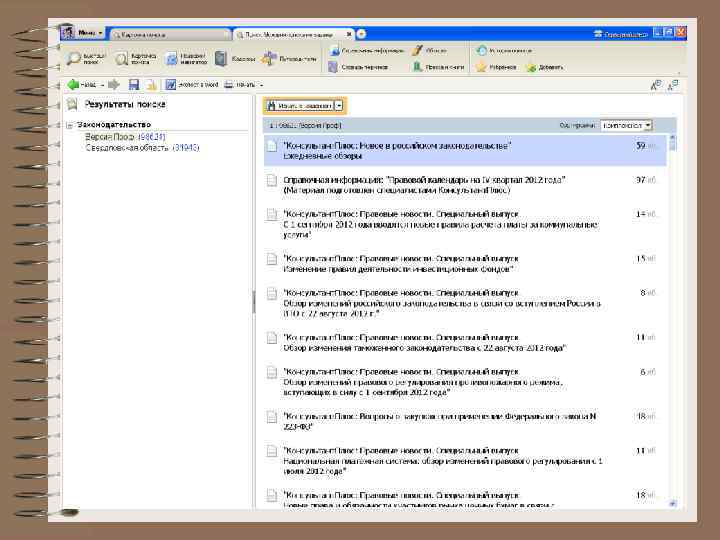Open the search history clock icon
The height and width of the screenshot is (540, 720).
481,51
